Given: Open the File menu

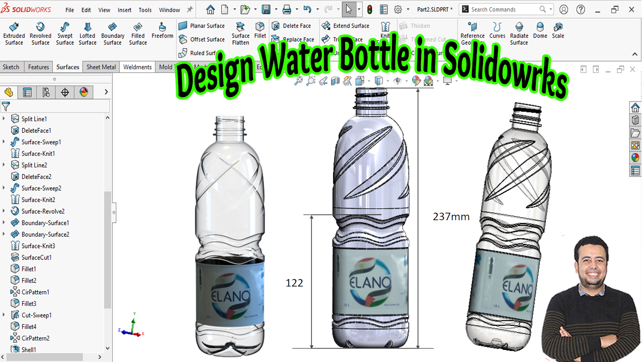Looking at the screenshot, I should [x=69, y=10].
